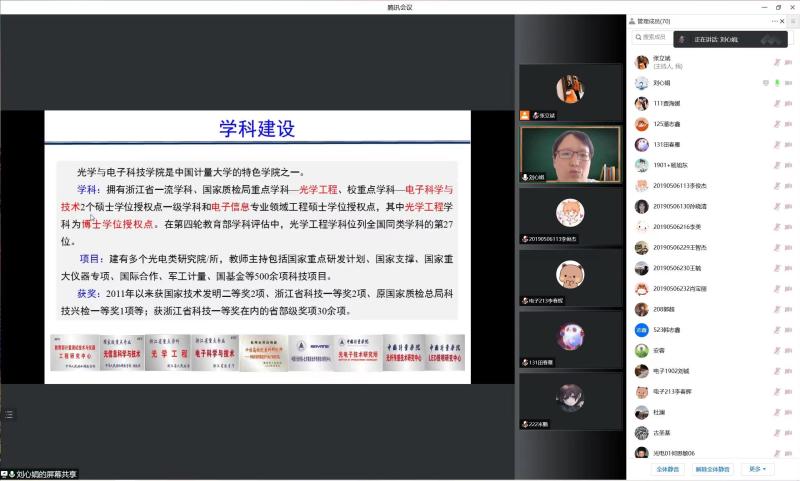Select participant 古圣基 in member list

point(664,433)
